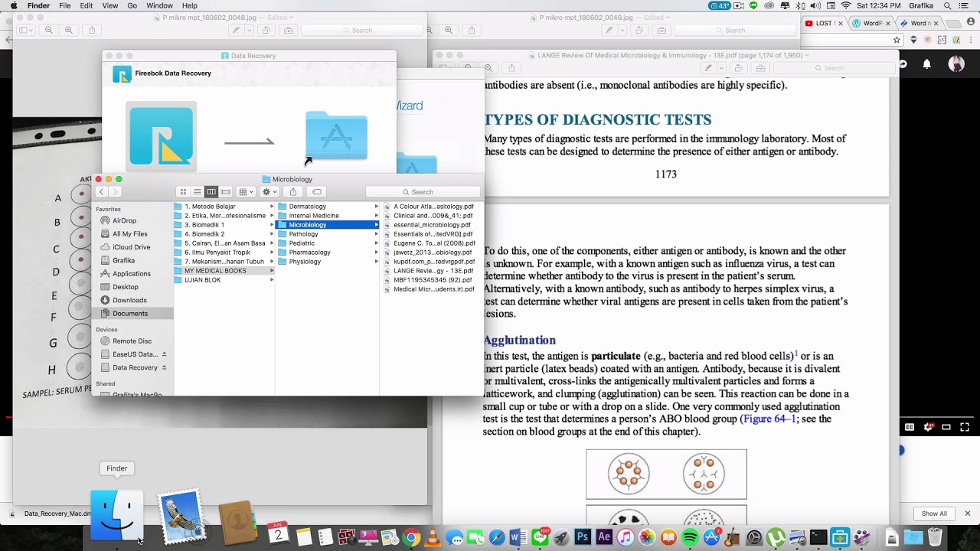Open VLC from the Dock
This screenshot has height=551, width=980.
tap(433, 538)
